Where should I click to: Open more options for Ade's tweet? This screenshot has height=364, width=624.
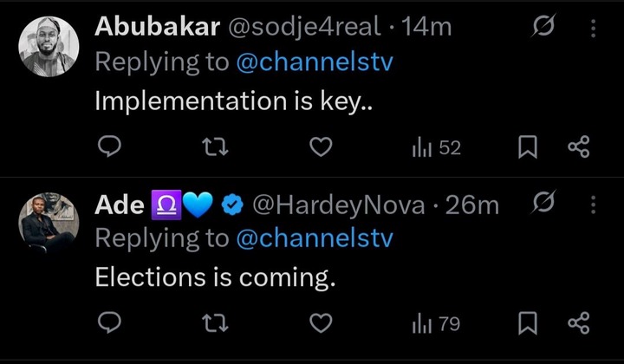(594, 205)
